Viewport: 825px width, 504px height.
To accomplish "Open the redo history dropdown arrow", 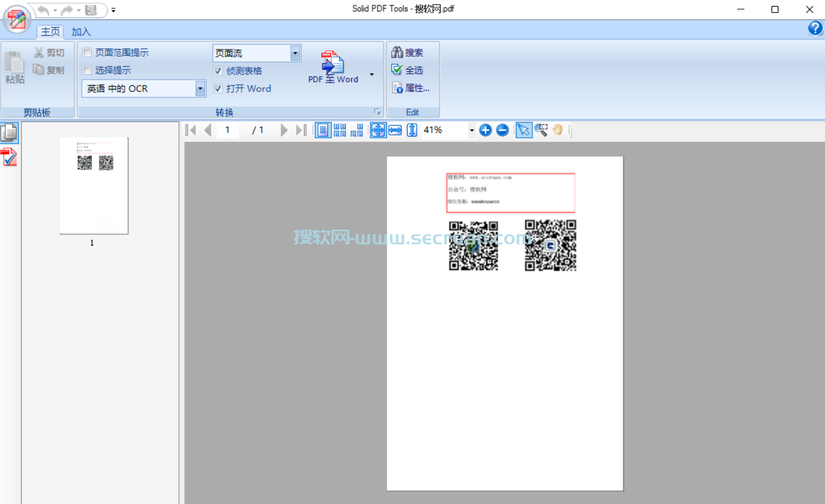I will (x=78, y=11).
